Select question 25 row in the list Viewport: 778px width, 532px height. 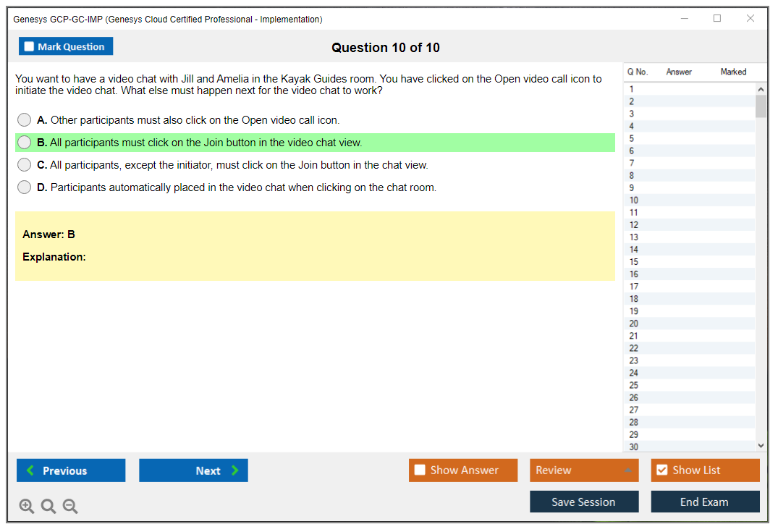coord(634,385)
